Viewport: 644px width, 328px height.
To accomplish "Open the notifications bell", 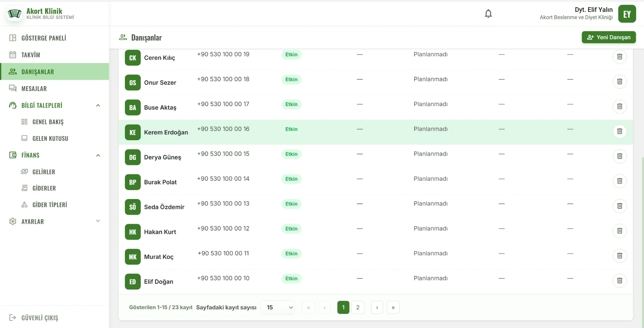I will [488, 14].
